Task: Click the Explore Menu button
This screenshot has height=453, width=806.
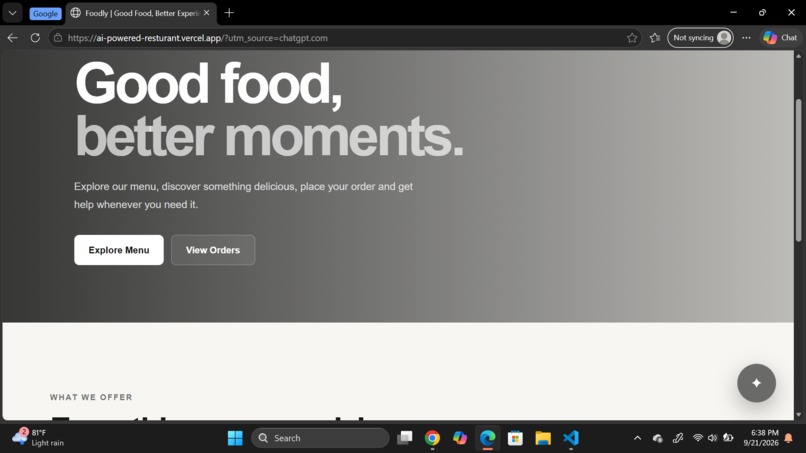Action: tap(119, 250)
